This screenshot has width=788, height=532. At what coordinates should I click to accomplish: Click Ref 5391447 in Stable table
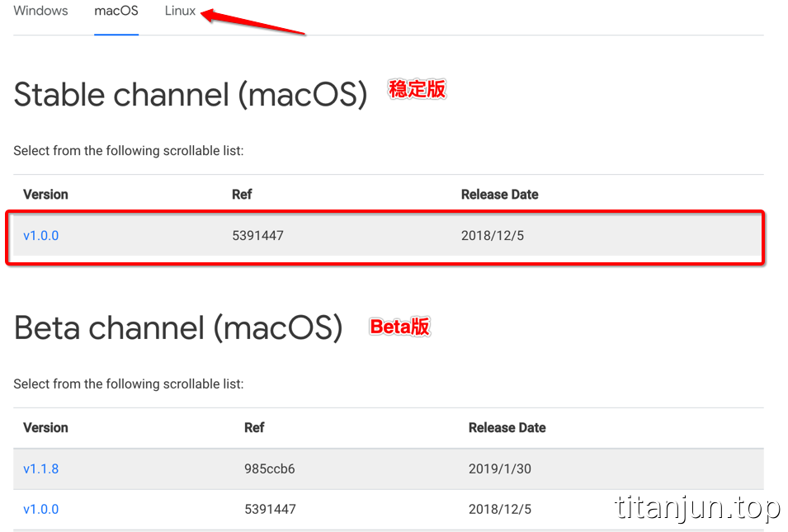(257, 236)
